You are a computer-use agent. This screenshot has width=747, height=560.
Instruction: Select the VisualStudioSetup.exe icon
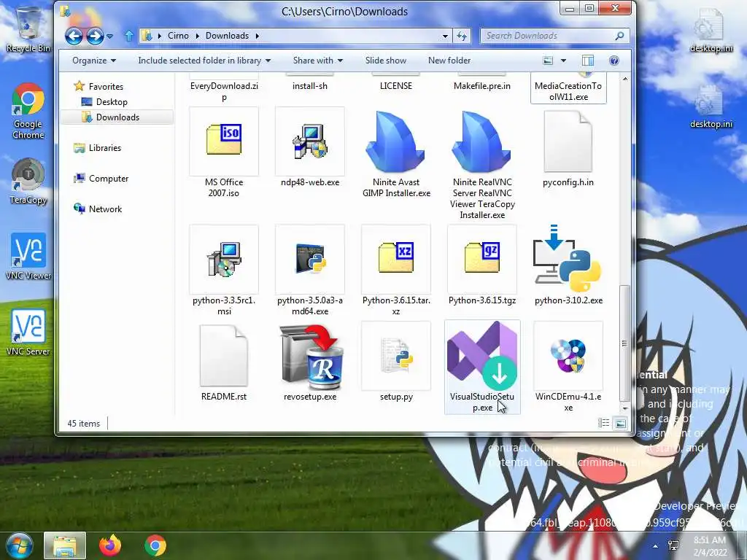[482, 356]
